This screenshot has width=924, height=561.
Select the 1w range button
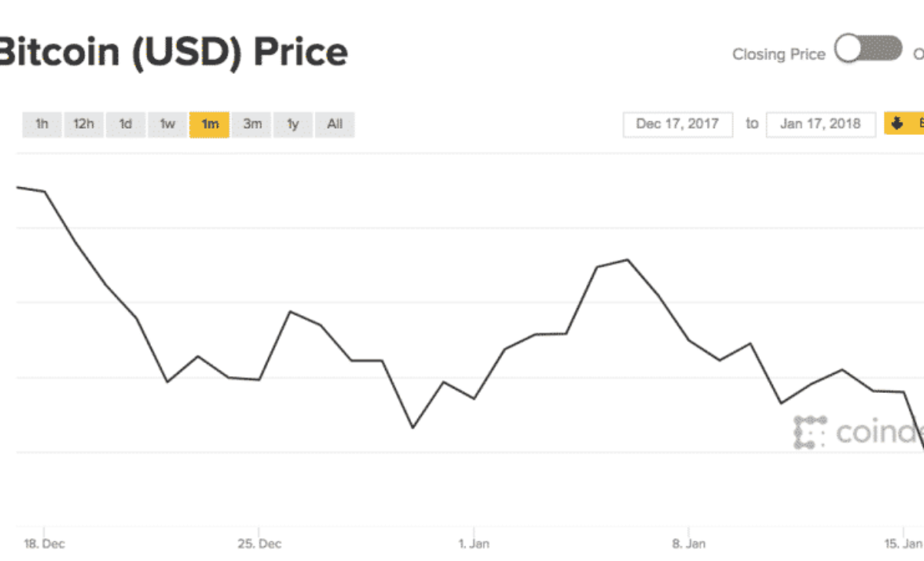click(x=167, y=124)
